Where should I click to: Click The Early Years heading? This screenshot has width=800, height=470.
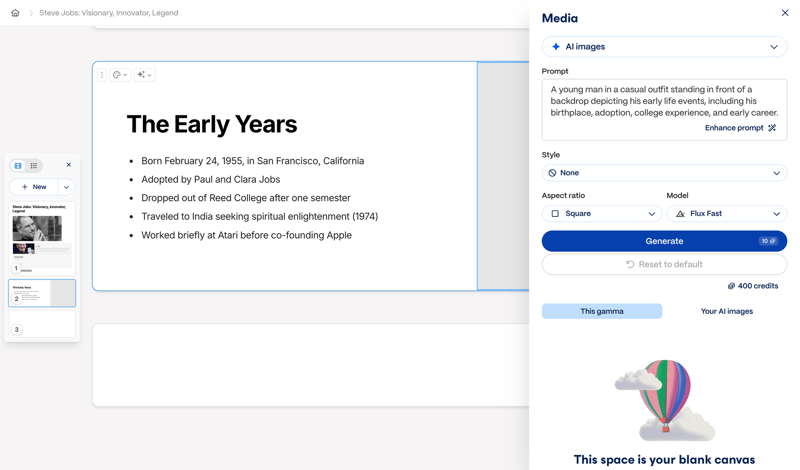(212, 124)
